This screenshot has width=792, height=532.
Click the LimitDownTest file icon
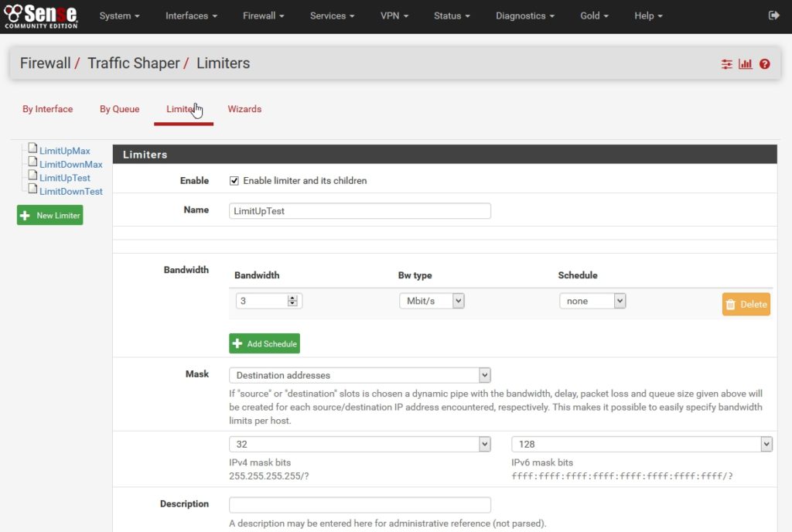tap(32, 189)
